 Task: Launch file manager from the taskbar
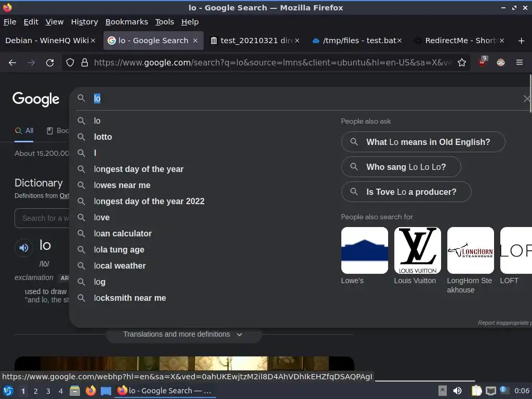(75, 391)
